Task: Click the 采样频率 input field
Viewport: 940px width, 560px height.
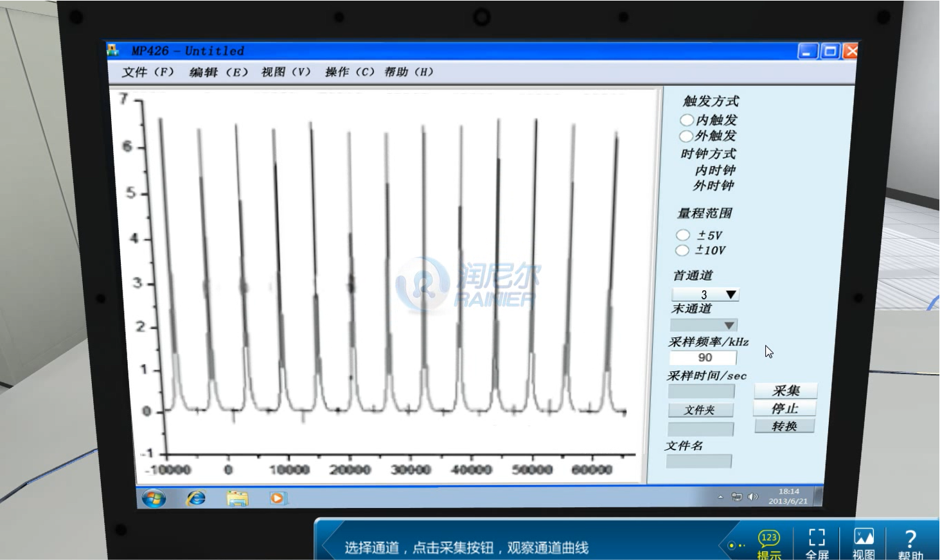Action: pos(703,358)
